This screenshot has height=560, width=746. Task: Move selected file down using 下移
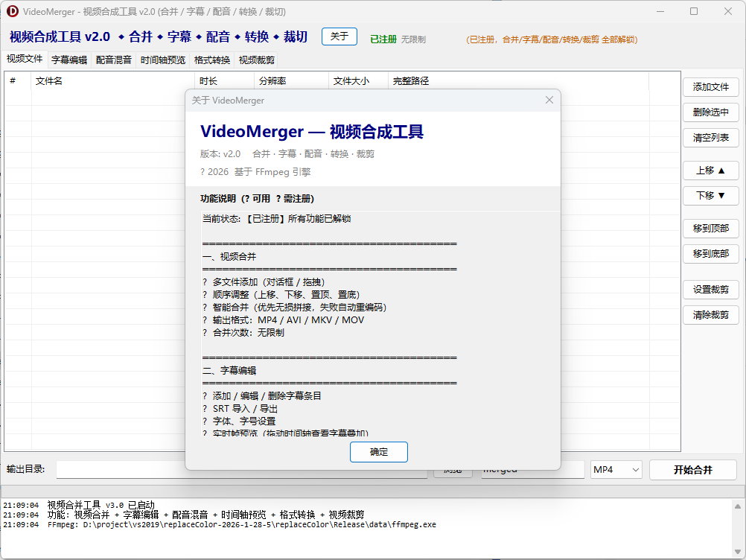[x=710, y=195]
